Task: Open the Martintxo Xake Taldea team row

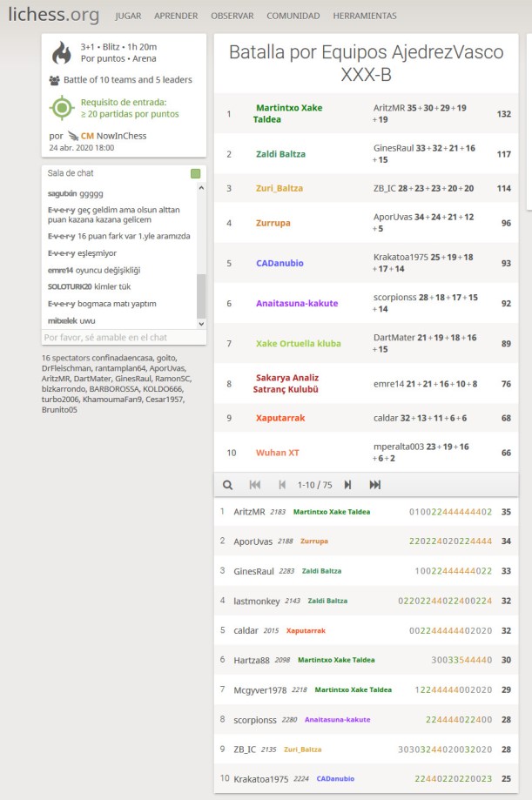Action: pos(287,113)
